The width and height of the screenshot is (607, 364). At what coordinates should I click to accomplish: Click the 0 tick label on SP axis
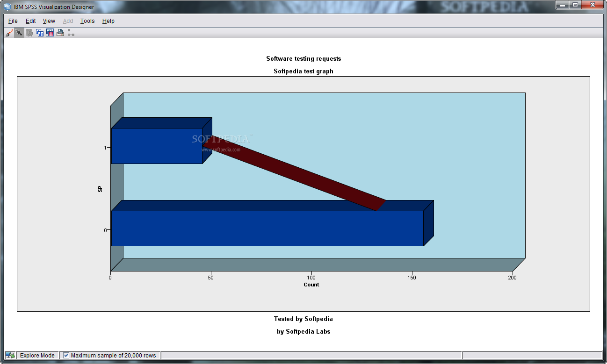coord(106,230)
